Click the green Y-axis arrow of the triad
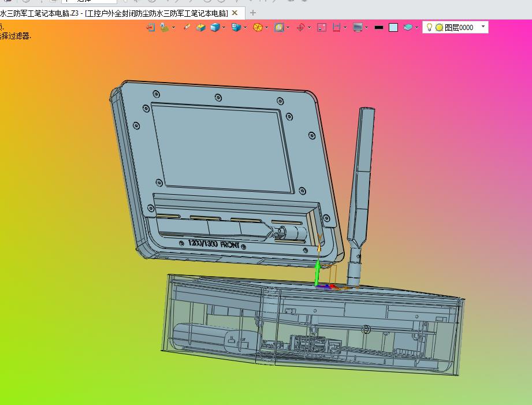The width and height of the screenshot is (532, 405). (x=317, y=273)
